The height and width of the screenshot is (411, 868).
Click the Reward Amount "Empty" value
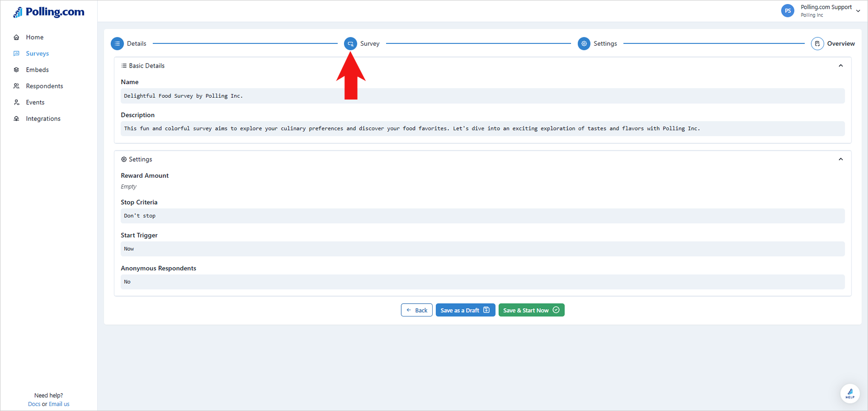pyautogui.click(x=129, y=187)
